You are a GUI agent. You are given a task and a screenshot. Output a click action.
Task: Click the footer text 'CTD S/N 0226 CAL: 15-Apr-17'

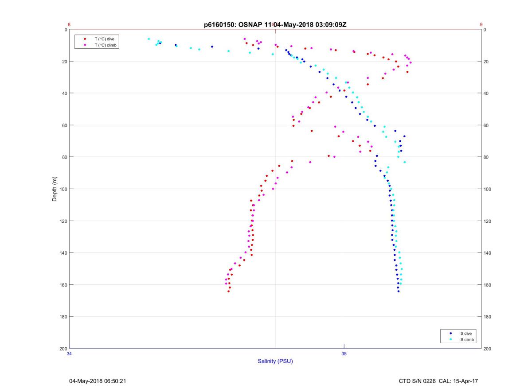point(438,381)
